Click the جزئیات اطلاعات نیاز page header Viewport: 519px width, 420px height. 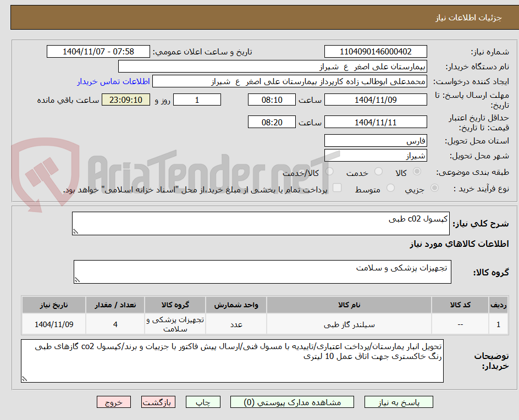pos(468,18)
